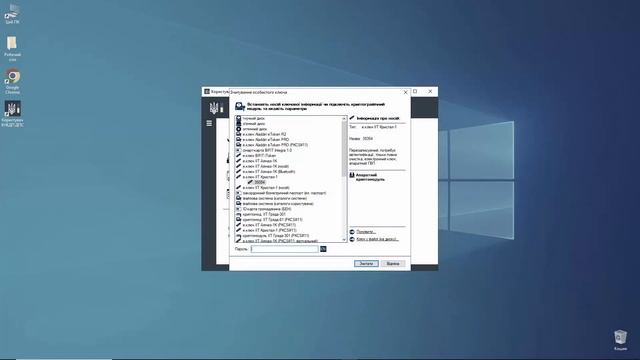Choose the Aladdin eToken PRO entry without PKCS#11
This screenshot has height=360, width=640.
[x=265, y=140]
